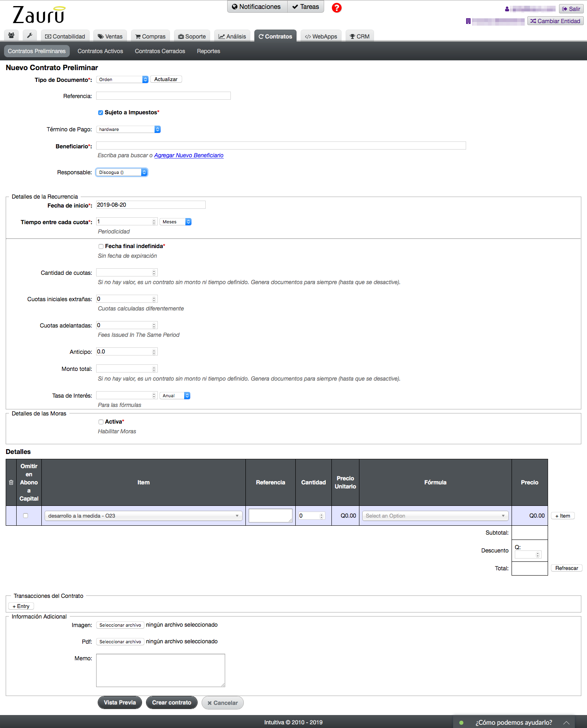Image resolution: width=587 pixels, height=728 pixels.
Task: Open the Fórmula Select an Option dropdown
Action: [435, 516]
